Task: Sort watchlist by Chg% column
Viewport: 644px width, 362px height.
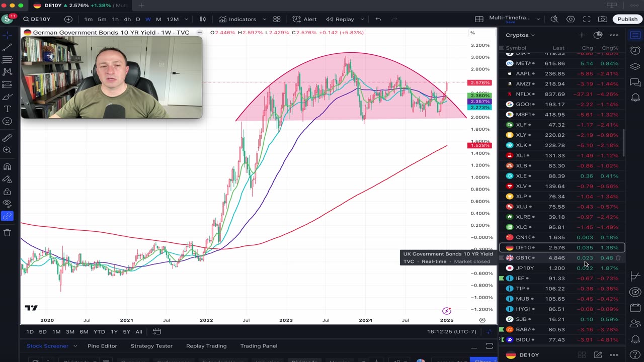Action: click(610, 48)
